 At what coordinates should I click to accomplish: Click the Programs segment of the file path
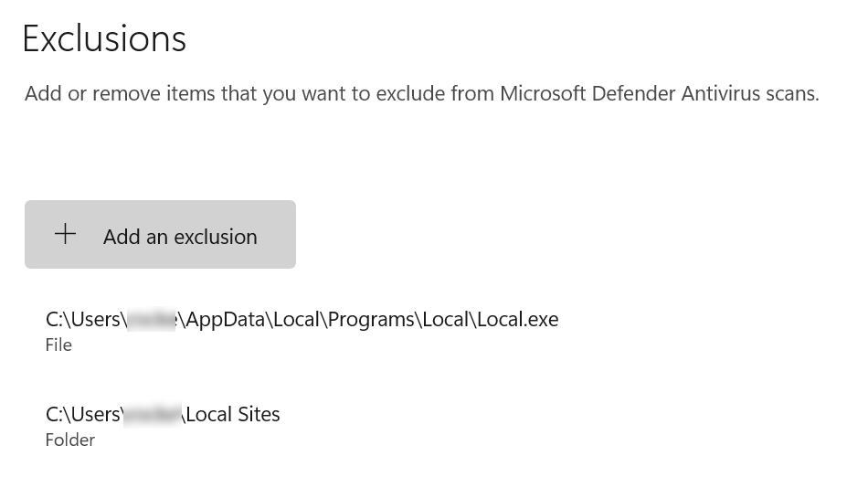371,320
